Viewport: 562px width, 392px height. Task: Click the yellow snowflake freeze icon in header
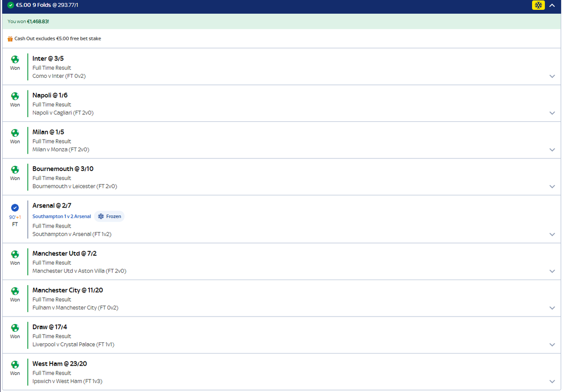pos(539,6)
